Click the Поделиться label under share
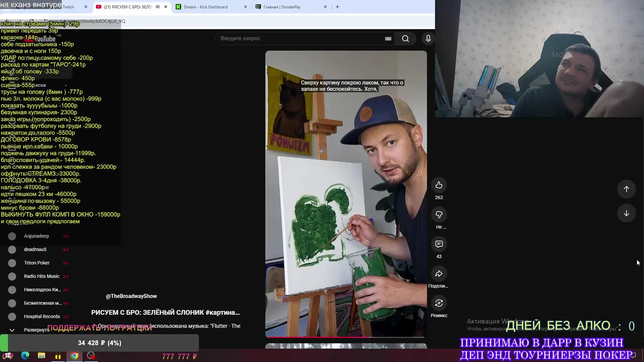 (438, 286)
